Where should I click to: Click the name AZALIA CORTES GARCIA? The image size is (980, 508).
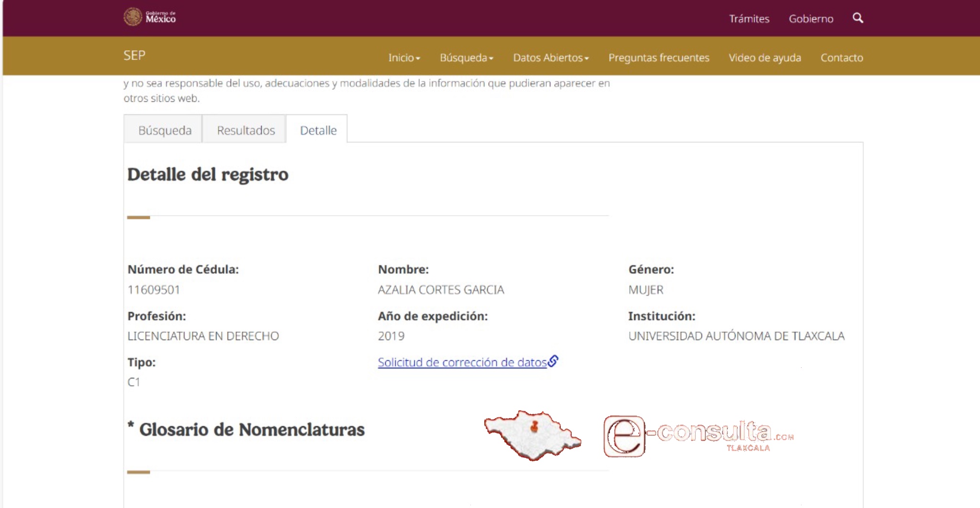441,290
